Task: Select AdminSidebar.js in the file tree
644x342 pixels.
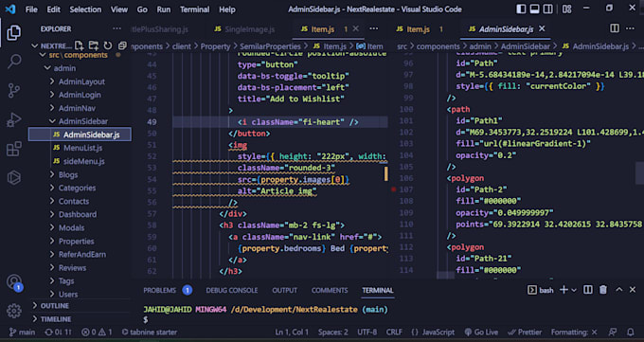Action: click(80, 135)
